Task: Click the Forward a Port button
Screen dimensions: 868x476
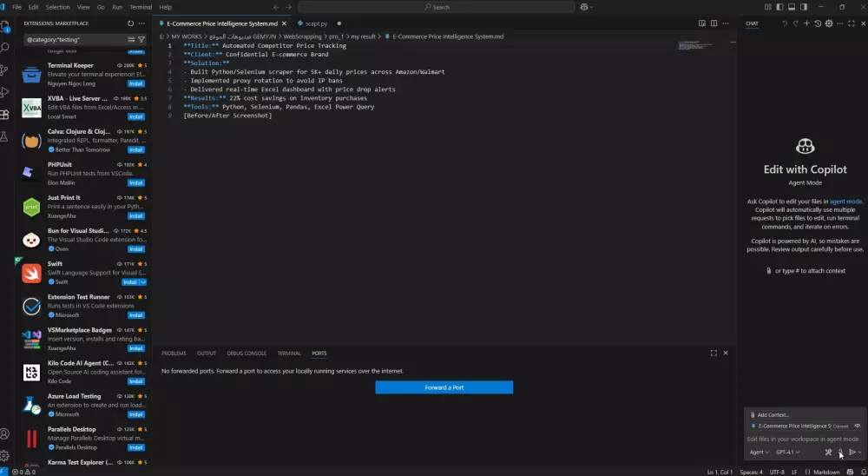Action: pos(444,387)
